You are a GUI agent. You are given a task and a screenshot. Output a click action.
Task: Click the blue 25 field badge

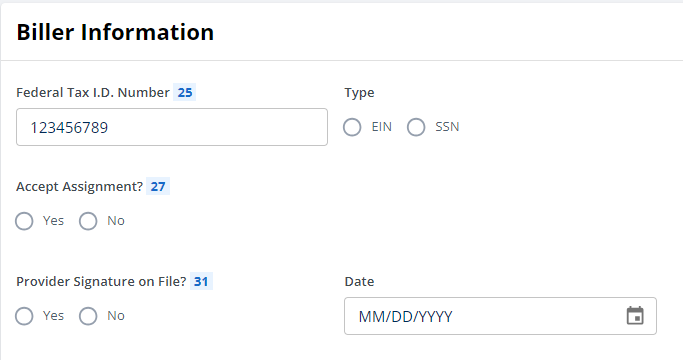coord(185,92)
